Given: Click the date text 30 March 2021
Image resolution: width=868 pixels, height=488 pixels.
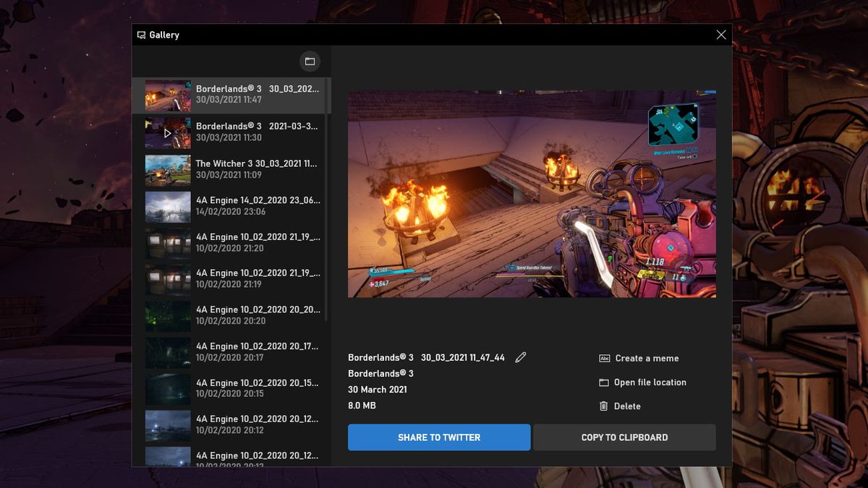Looking at the screenshot, I should pos(378,390).
